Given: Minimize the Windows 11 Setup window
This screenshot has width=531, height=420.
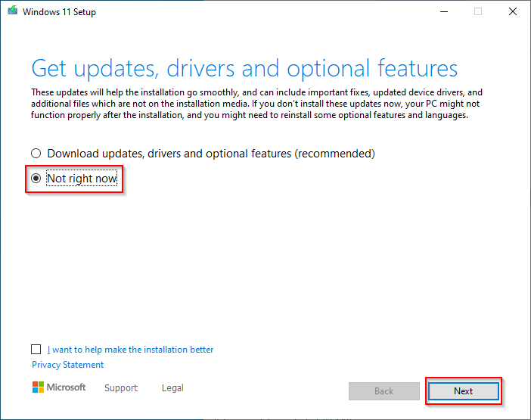Looking at the screenshot, I should tap(444, 11).
